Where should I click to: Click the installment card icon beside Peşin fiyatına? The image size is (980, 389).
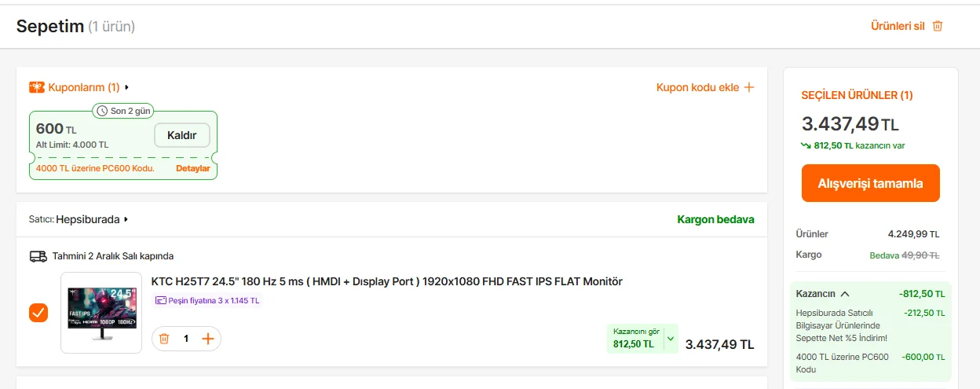[161, 300]
